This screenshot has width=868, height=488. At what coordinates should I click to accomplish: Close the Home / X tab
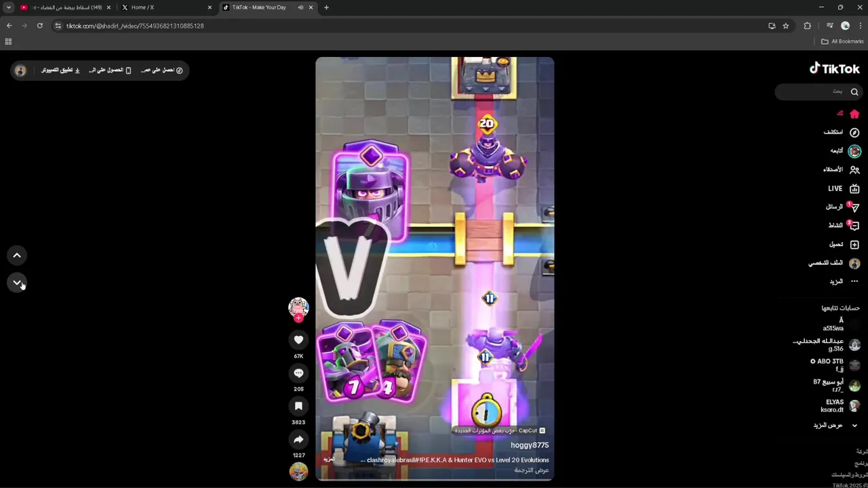(210, 7)
